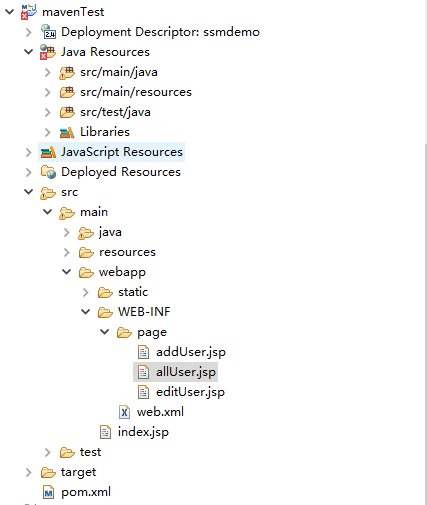The height and width of the screenshot is (505, 427).
Task: Expand the src/main/java source folder
Action: pyautogui.click(x=48, y=72)
